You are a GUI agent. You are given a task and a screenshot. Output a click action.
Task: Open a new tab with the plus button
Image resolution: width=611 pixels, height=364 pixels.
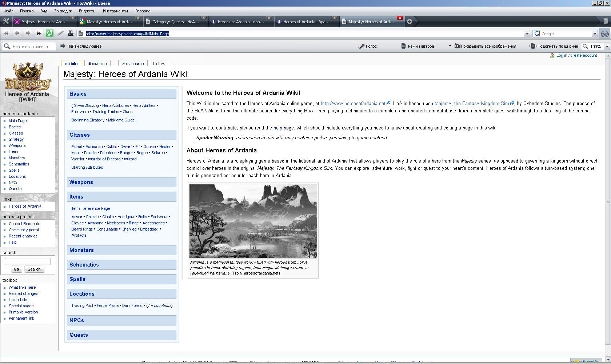(410, 21)
